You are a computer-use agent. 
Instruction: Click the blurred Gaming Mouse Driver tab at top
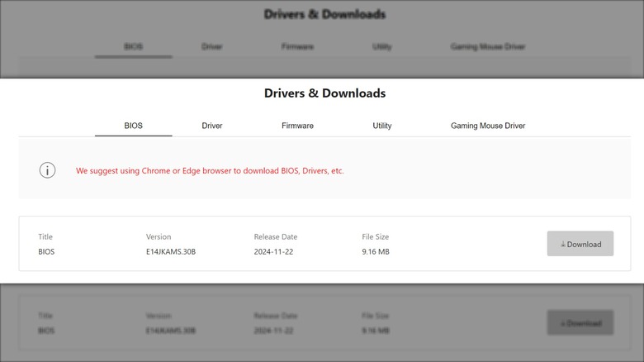(x=488, y=47)
